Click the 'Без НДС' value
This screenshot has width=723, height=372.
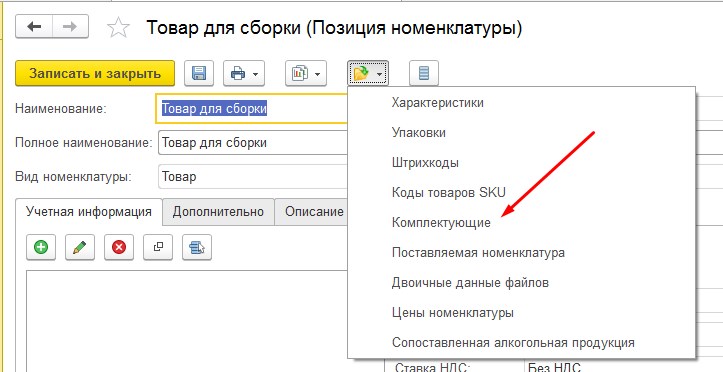[x=555, y=368]
